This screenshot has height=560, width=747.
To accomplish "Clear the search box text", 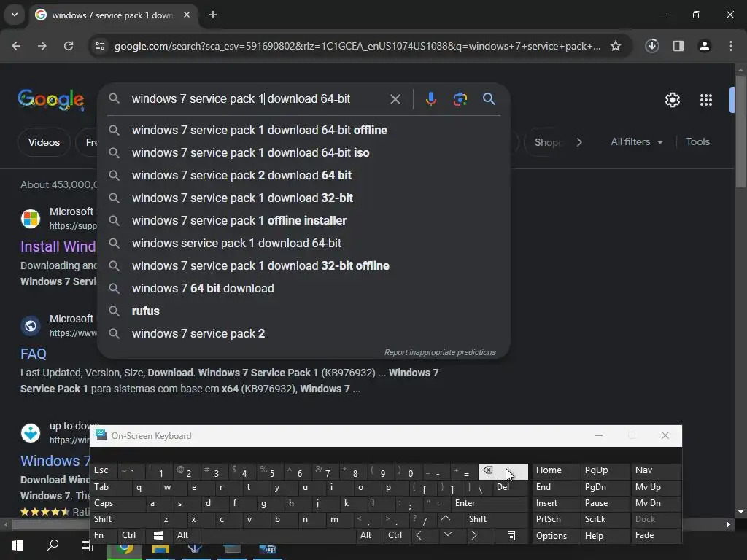I will 395,99.
